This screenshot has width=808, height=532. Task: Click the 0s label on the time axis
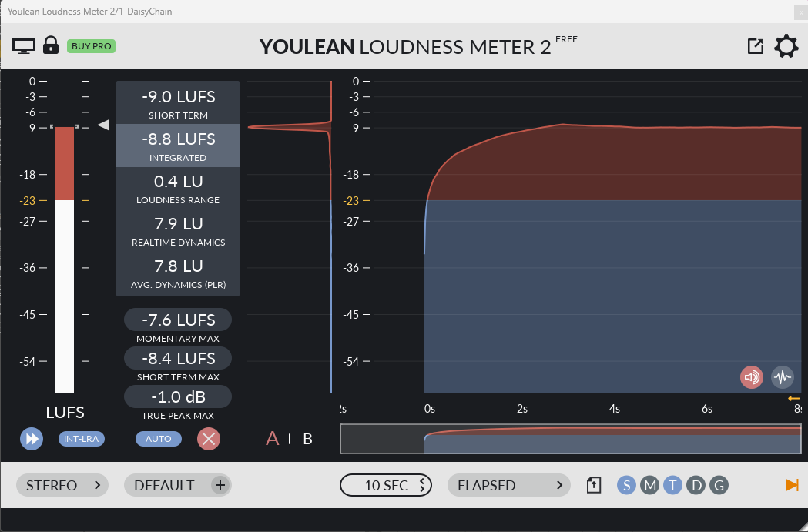(x=430, y=409)
